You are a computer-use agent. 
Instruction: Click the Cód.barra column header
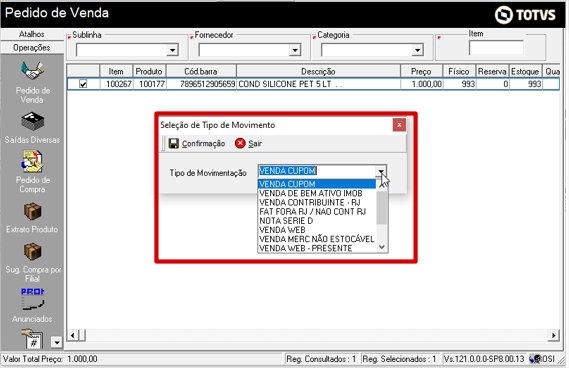[201, 71]
